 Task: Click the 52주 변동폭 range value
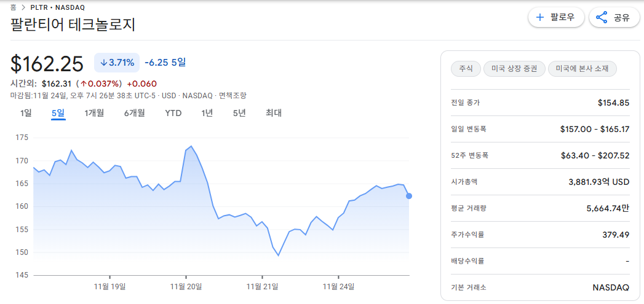coord(595,155)
